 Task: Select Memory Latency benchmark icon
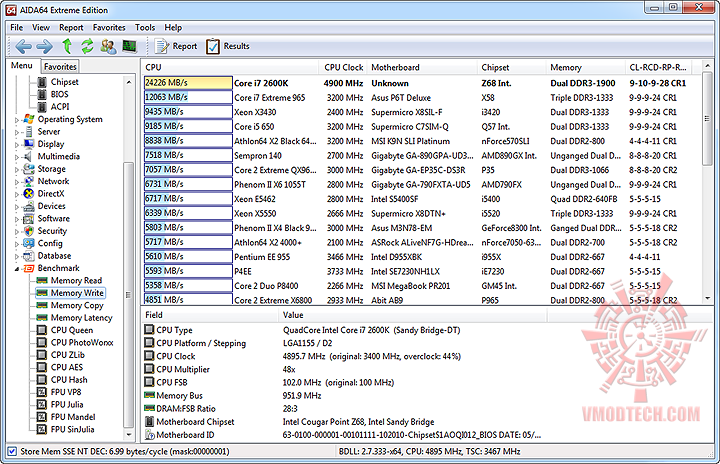42,318
